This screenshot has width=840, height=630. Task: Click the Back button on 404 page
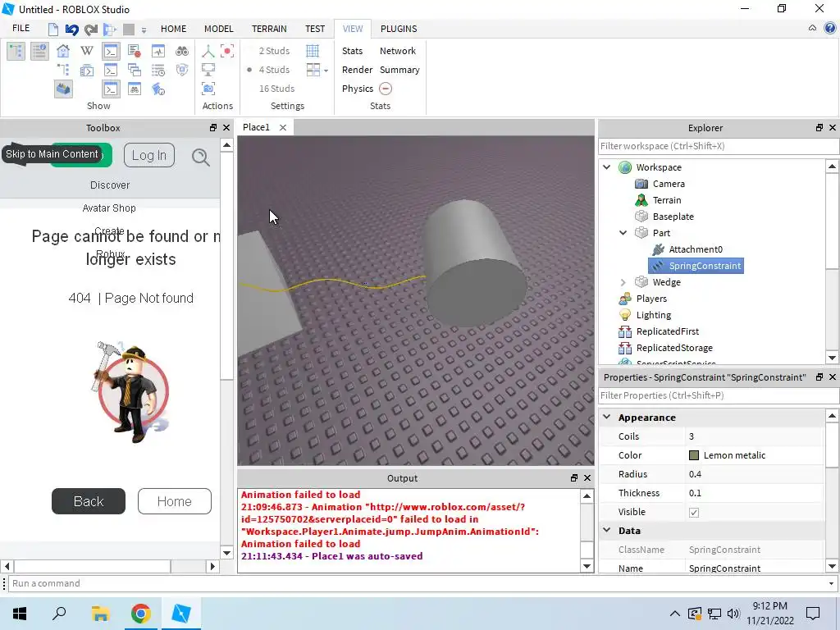(89, 501)
